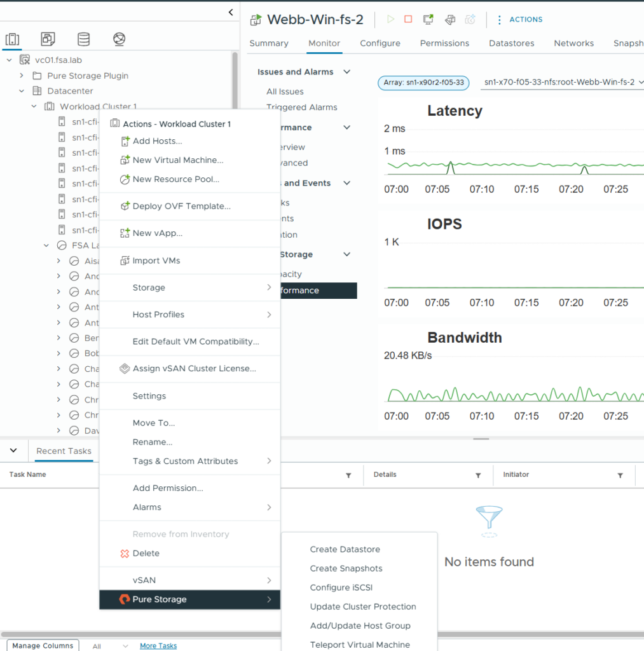The image size is (644, 651).
Task: Filter the Initiator column
Action: pos(620,476)
